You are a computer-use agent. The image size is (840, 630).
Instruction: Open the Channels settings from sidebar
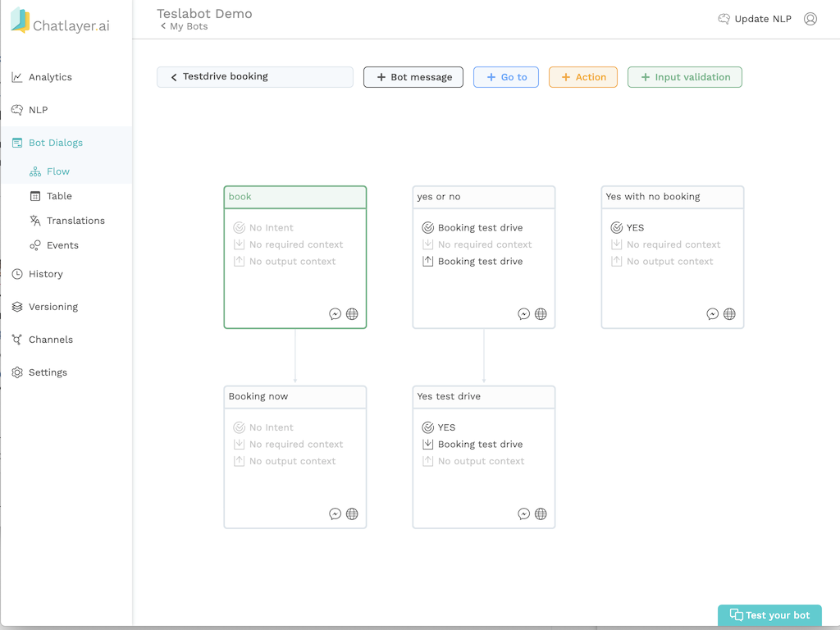point(17,339)
